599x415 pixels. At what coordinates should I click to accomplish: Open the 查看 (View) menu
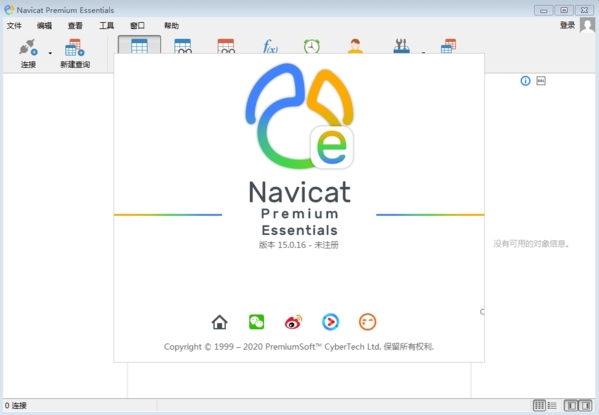click(75, 26)
